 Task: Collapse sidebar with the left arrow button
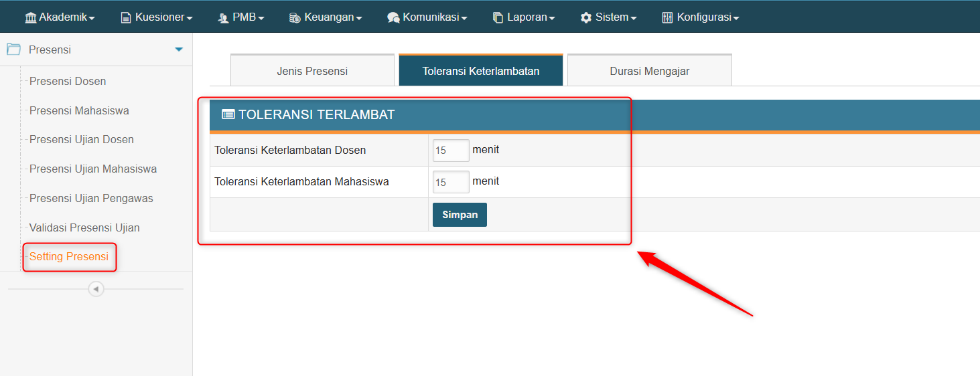[x=96, y=289]
